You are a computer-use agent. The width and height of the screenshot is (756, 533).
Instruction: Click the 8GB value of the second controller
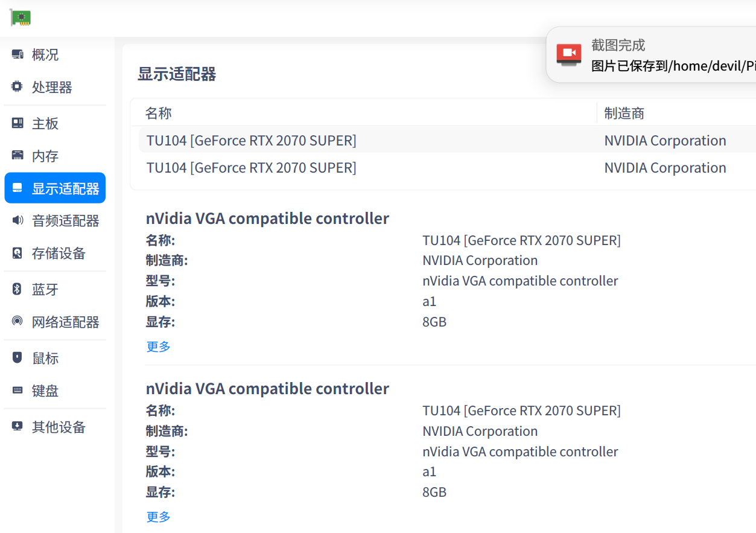point(434,492)
